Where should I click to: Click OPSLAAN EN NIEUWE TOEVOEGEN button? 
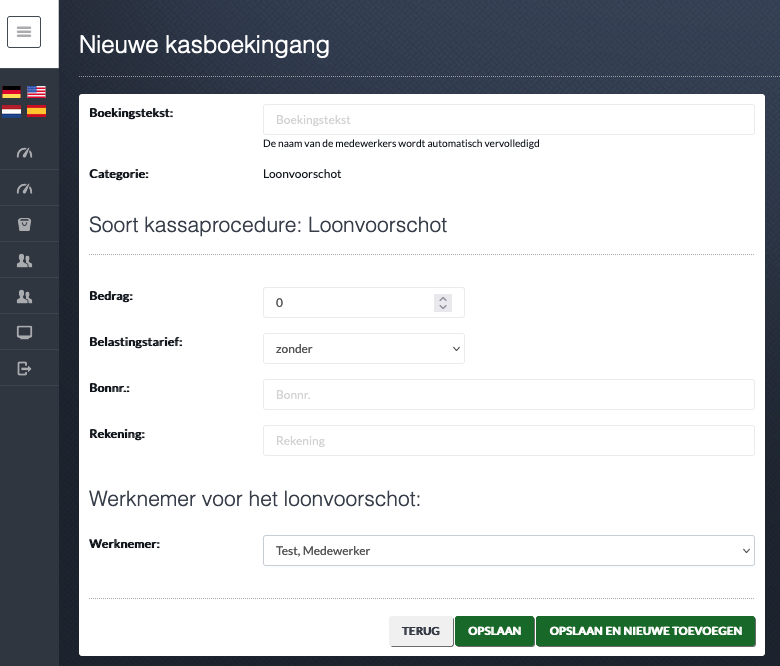click(646, 631)
